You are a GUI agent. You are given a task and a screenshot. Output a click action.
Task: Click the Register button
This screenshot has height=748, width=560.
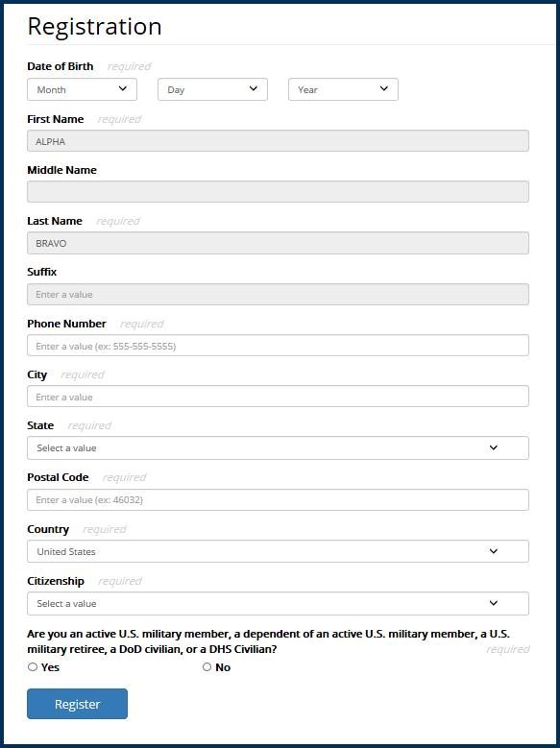pos(78,704)
